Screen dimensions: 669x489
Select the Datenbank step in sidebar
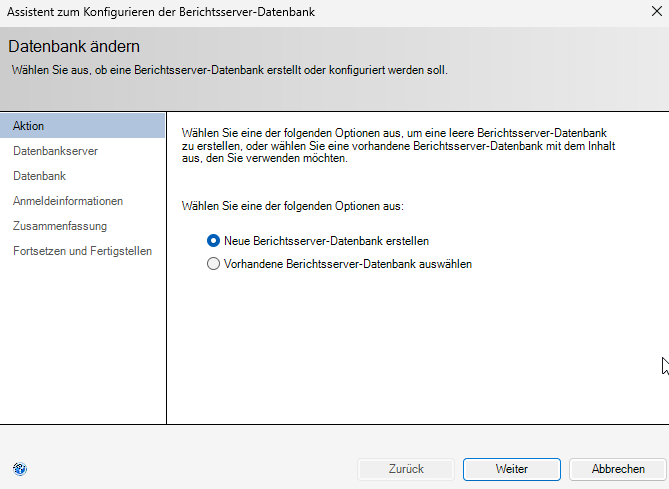tap(39, 176)
